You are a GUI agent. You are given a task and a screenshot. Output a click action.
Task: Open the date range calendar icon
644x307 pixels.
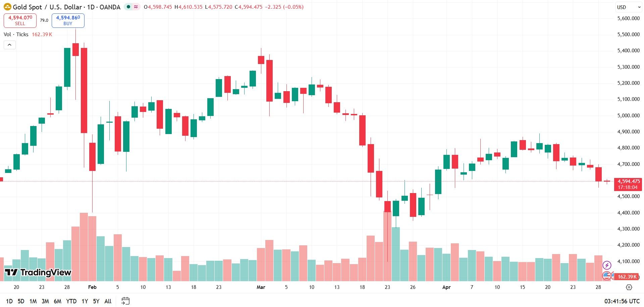pos(125,301)
